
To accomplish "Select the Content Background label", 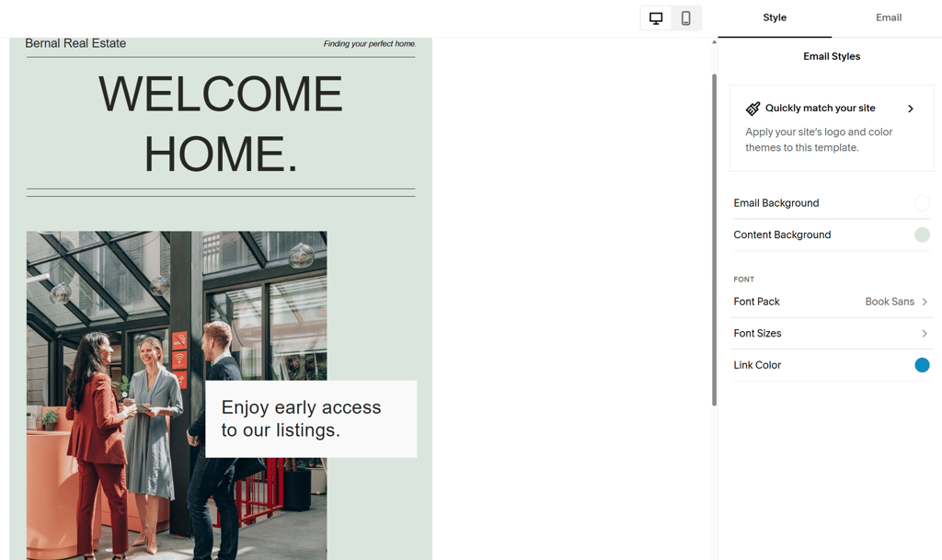I will 782,234.
